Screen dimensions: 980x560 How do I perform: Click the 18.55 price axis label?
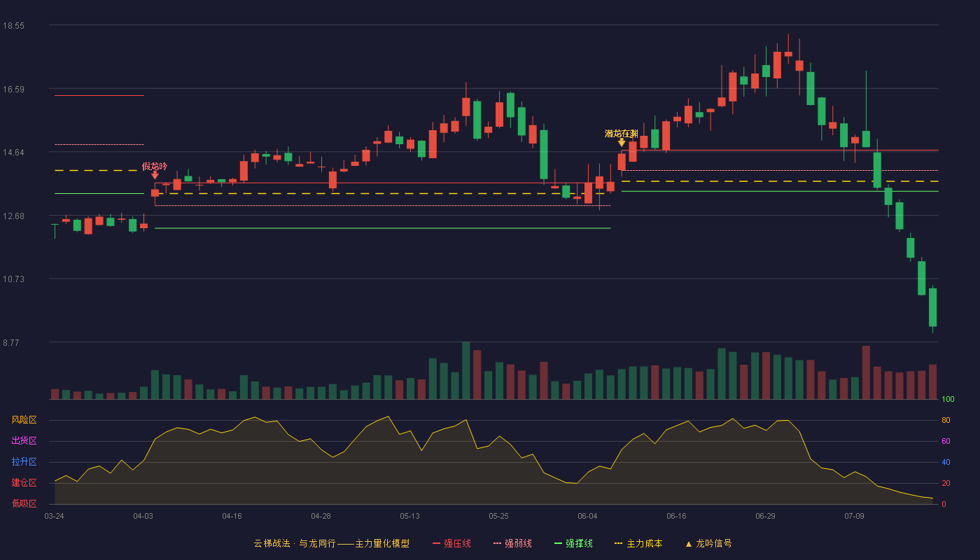13,26
